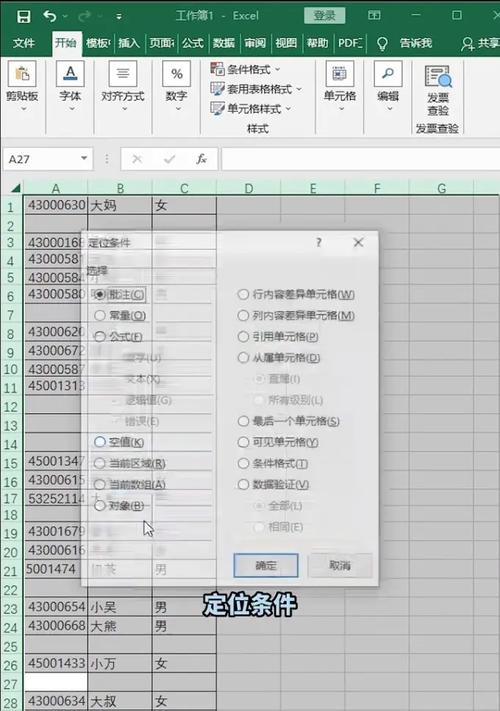Viewport: 500px width, 711px height.
Task: Open the Quick Access Toolbar customize arrow
Action: point(119,17)
